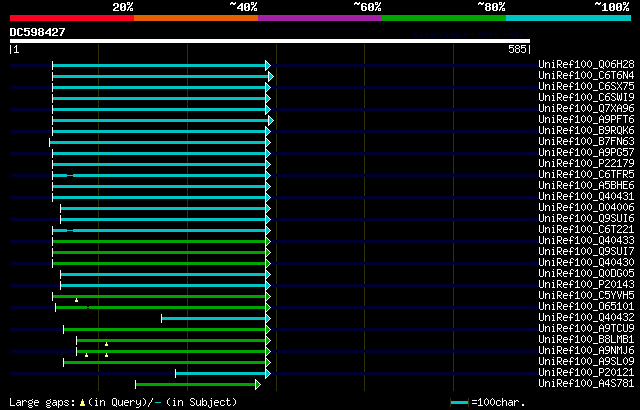Screen dimensions: 640x410
Task: Open the UniRef100_Q9SUI7 hit label
Action: tap(587, 252)
